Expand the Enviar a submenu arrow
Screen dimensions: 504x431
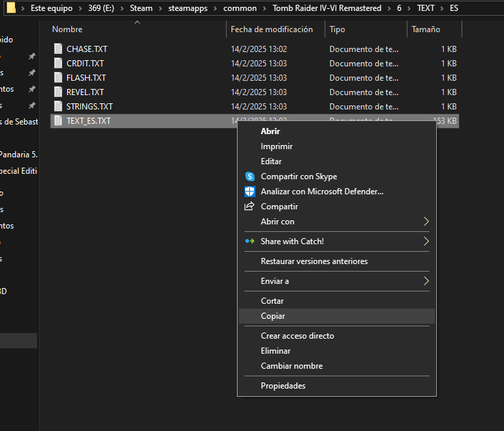coord(426,281)
